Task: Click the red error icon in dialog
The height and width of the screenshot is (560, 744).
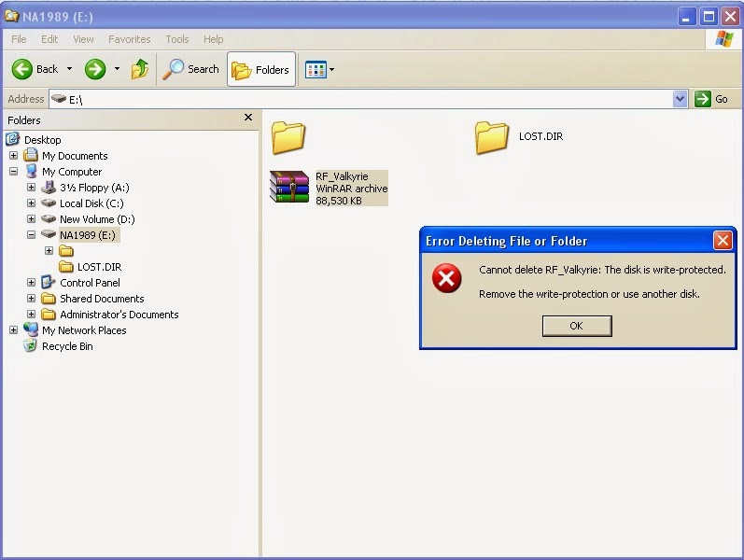Action: click(x=446, y=278)
